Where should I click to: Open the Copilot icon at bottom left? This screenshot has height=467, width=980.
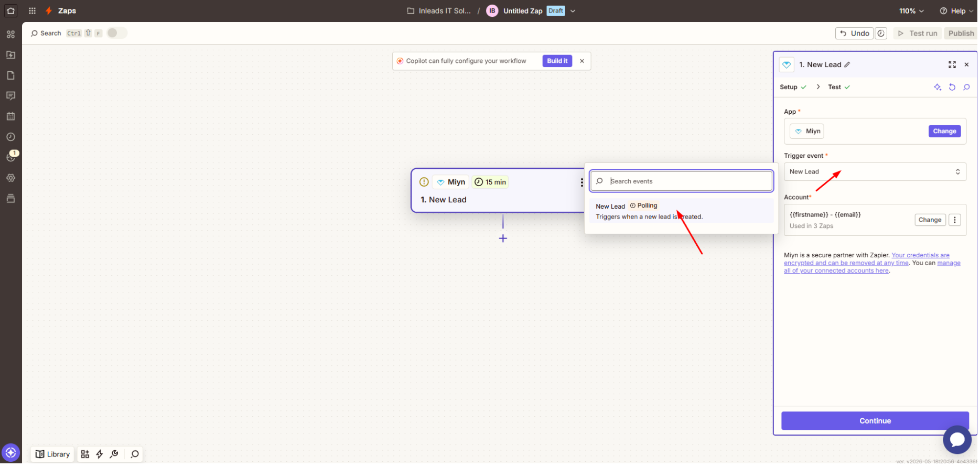[11, 454]
